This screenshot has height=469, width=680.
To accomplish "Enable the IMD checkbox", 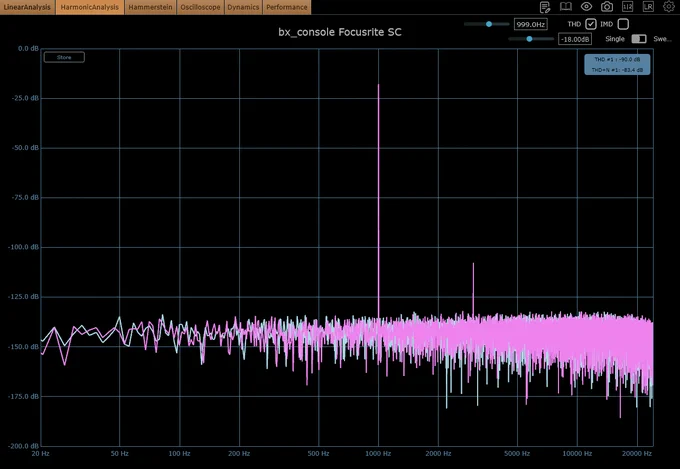I will [x=623, y=24].
